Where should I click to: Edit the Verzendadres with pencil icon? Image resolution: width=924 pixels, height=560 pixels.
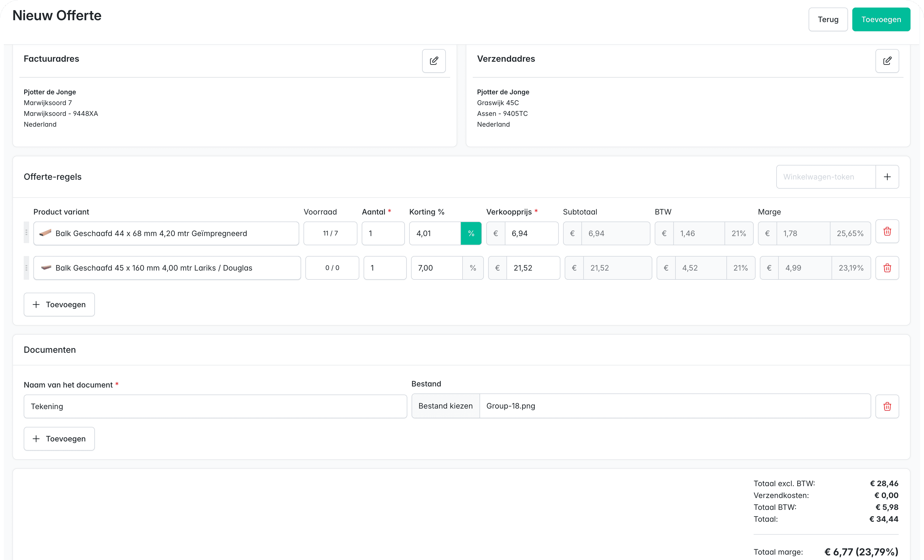click(887, 61)
